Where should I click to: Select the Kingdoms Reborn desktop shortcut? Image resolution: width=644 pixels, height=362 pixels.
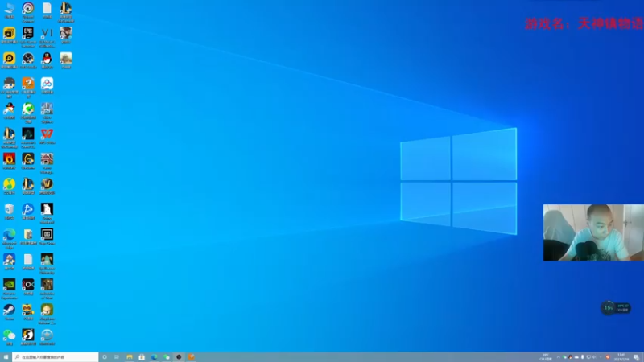click(x=47, y=314)
